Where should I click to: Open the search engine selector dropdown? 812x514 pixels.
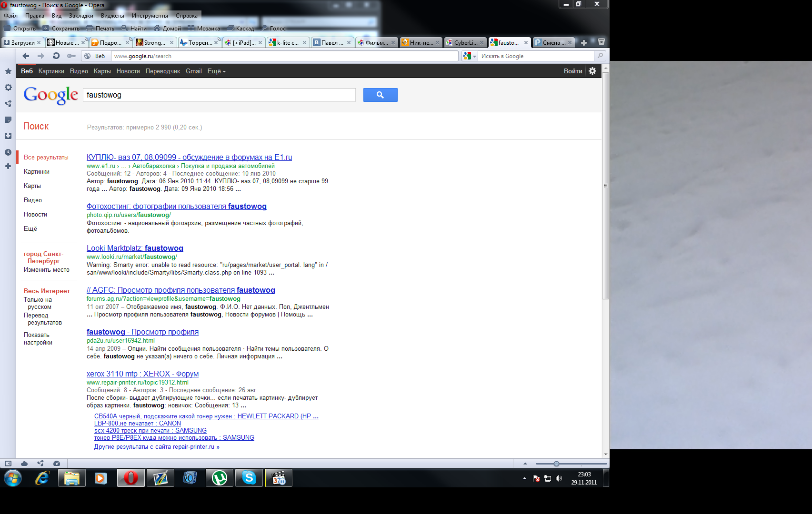469,56
